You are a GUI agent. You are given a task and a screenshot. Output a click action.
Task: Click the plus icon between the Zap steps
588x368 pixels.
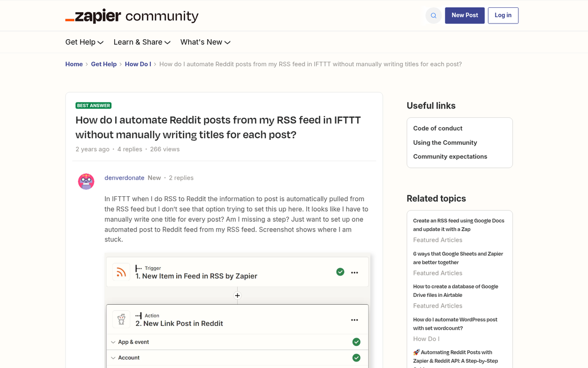tap(237, 295)
